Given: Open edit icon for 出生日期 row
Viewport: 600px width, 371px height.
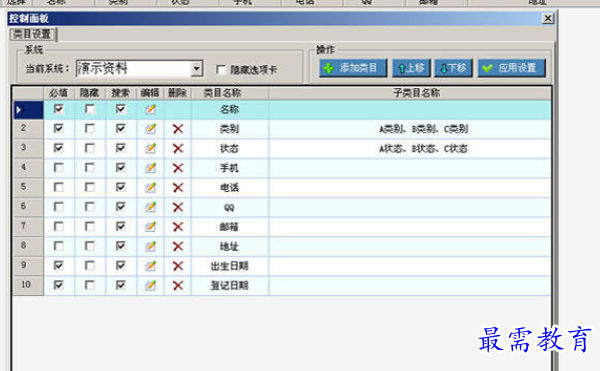Looking at the screenshot, I should [151, 266].
